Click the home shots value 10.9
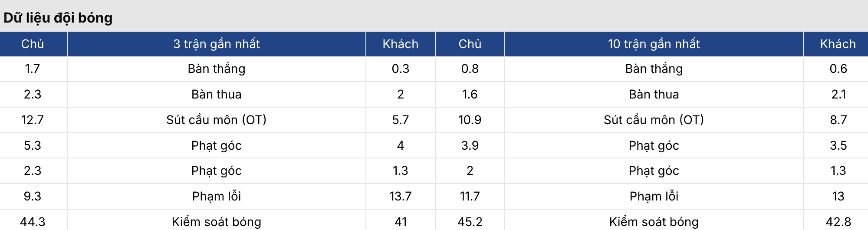 470,120
